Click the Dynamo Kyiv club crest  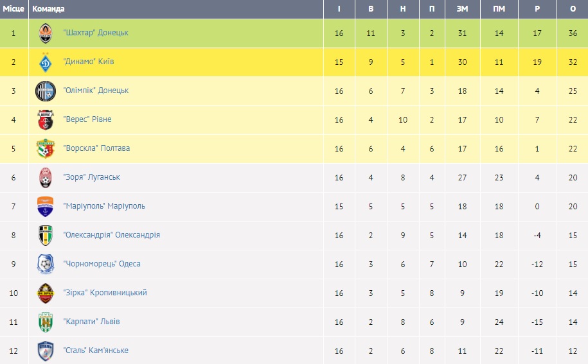tap(46, 62)
